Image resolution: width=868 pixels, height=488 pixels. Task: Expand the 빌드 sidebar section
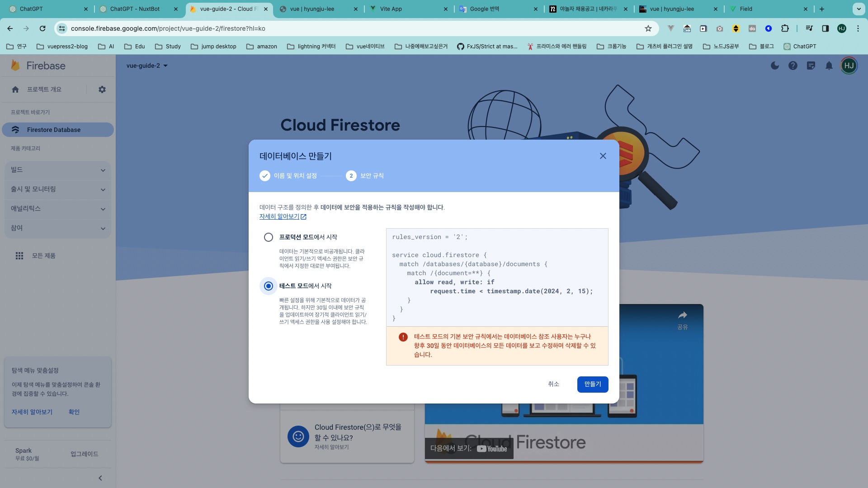tap(57, 170)
